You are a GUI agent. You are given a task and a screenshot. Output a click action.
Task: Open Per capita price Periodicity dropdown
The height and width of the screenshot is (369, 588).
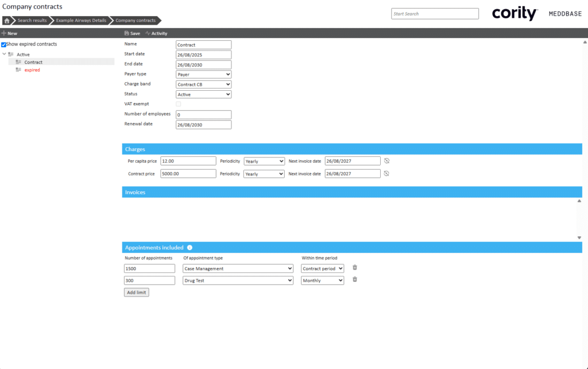click(x=264, y=161)
